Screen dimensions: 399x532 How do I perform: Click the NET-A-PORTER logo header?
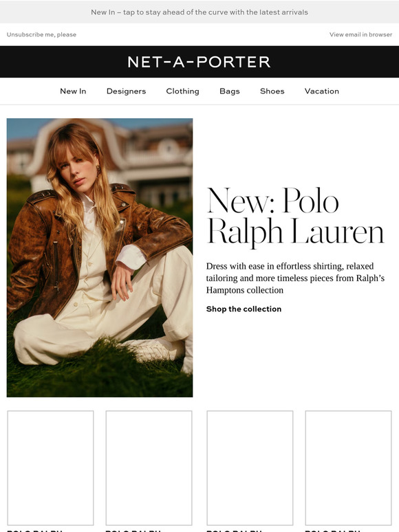pos(199,62)
